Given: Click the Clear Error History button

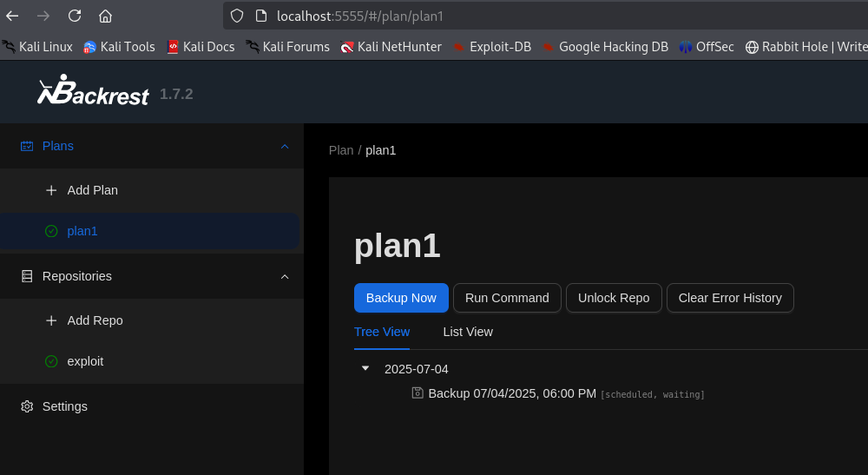Looking at the screenshot, I should coord(730,298).
